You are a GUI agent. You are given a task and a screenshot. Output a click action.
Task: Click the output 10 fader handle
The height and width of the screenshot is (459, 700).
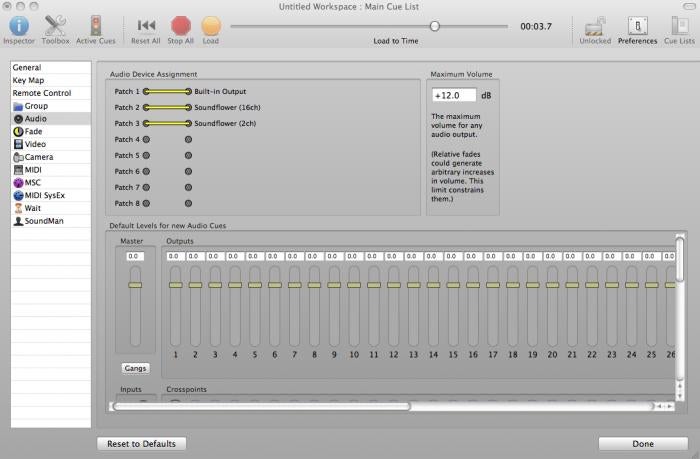pos(354,285)
